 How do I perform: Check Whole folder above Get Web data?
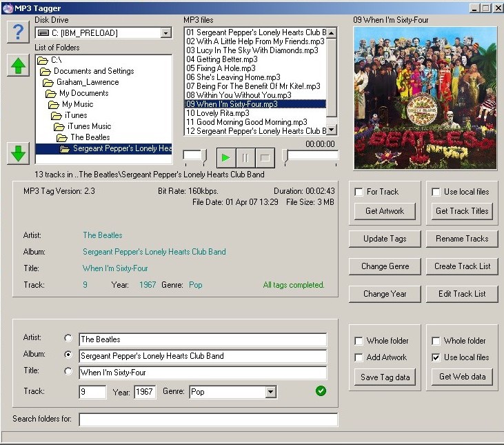(436, 341)
